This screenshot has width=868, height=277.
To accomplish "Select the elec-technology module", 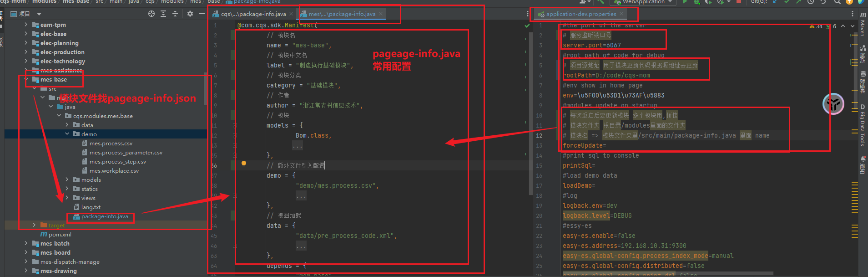I will (x=62, y=61).
